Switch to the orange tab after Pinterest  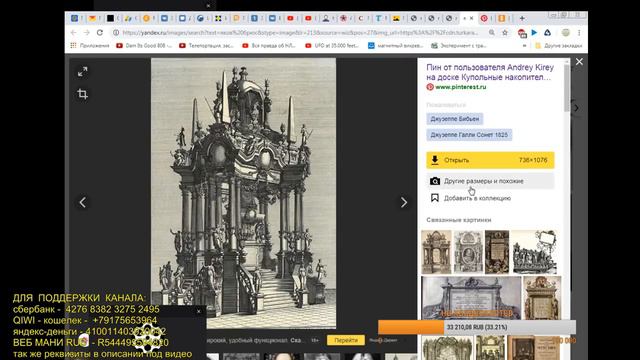tap(502, 18)
